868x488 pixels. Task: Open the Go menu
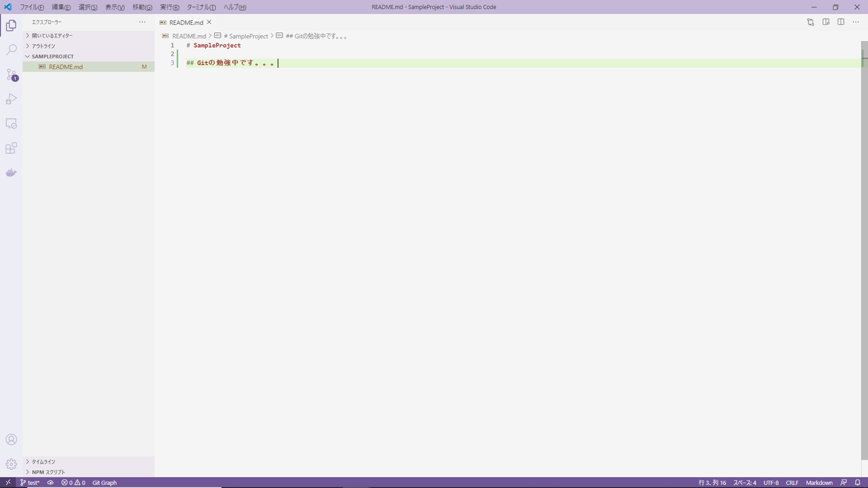[142, 7]
